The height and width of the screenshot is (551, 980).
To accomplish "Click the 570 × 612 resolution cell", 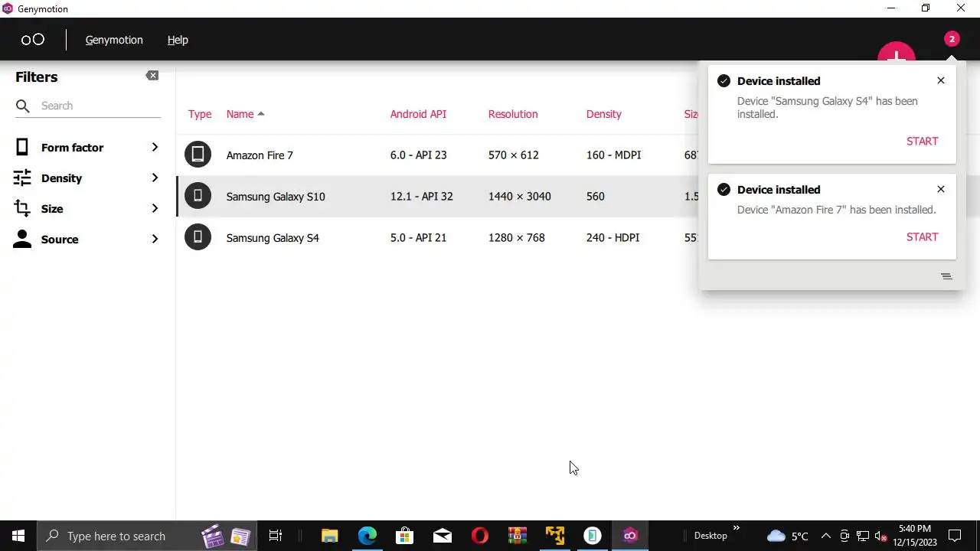I will click(513, 155).
